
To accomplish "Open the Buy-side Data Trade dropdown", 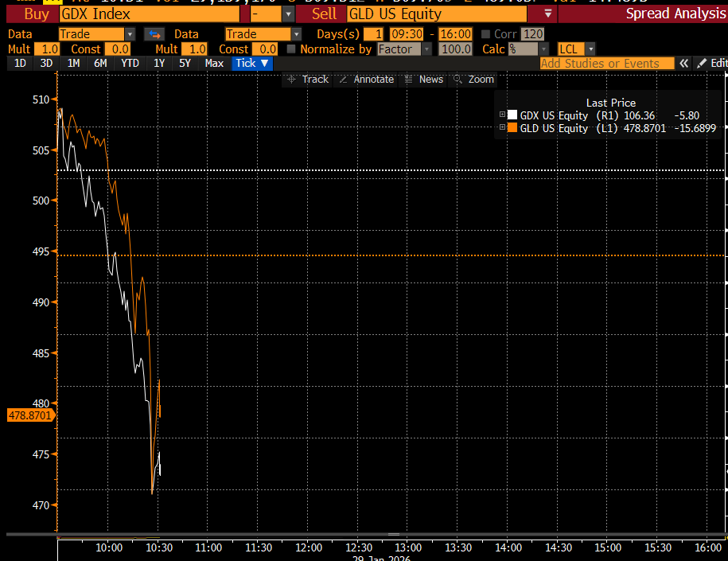I will (x=130, y=34).
